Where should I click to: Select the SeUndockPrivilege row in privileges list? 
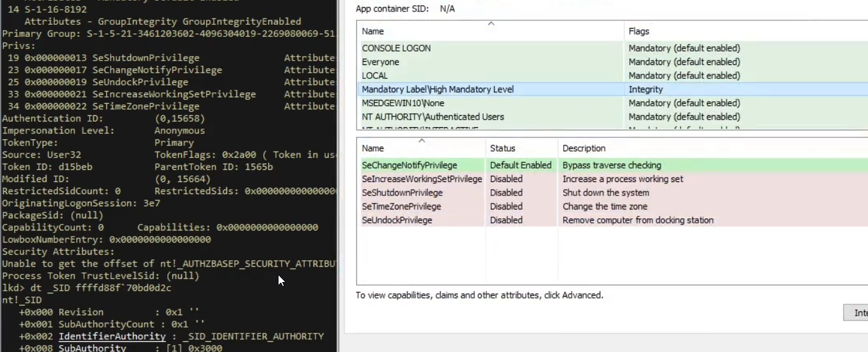612,220
